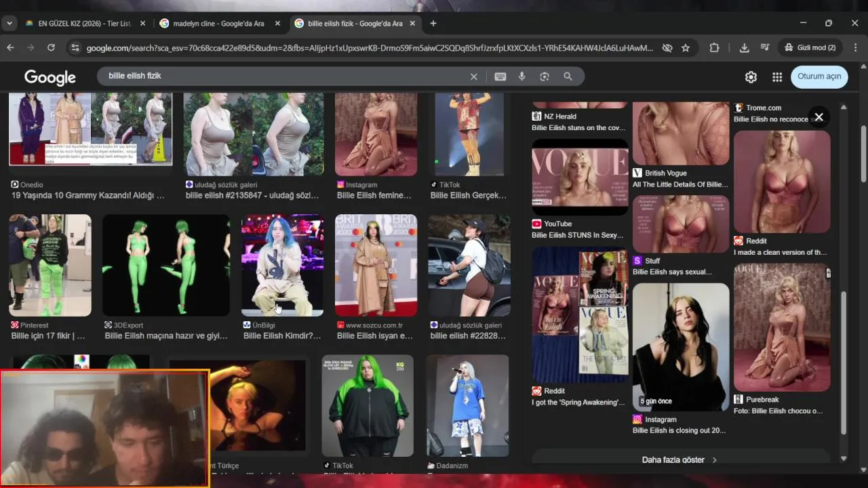Click the Gizli mod (2) incognito indicator
Image resolution: width=868 pixels, height=488 pixels.
[810, 47]
